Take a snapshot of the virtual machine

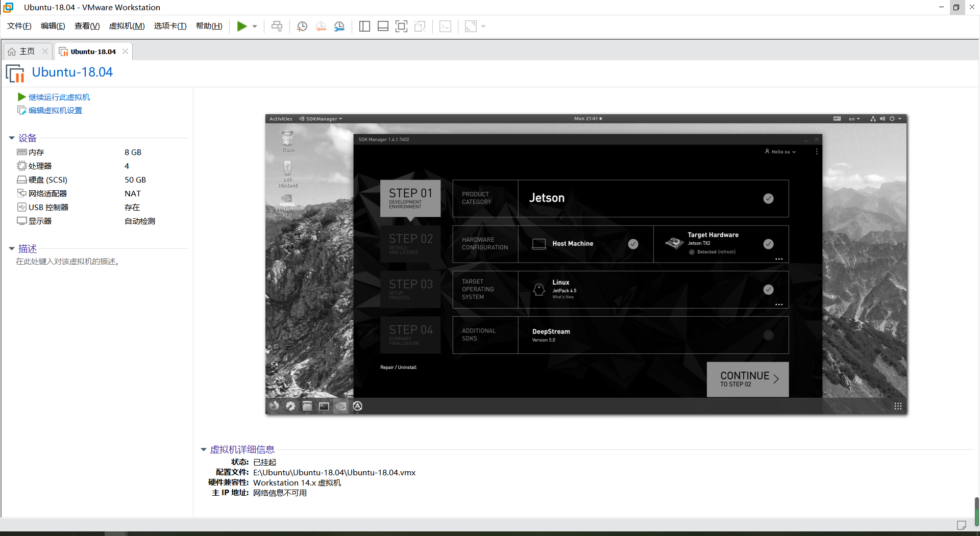click(x=302, y=26)
